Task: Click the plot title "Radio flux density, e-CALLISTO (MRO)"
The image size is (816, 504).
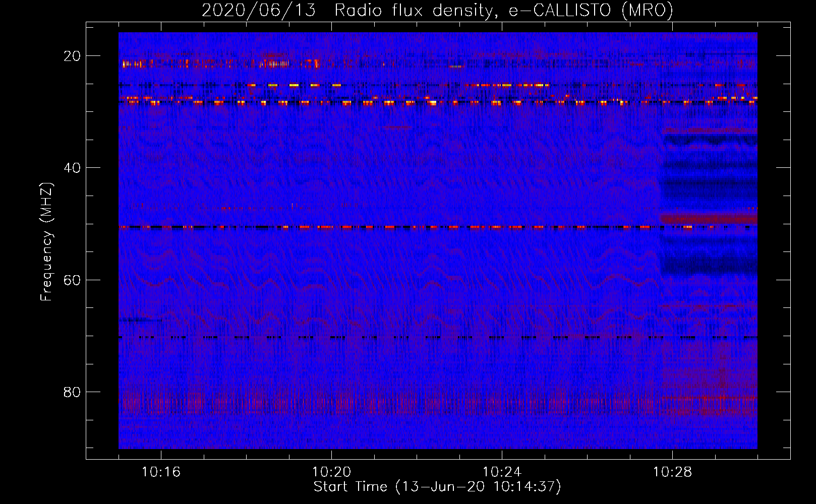Action: coord(504,11)
